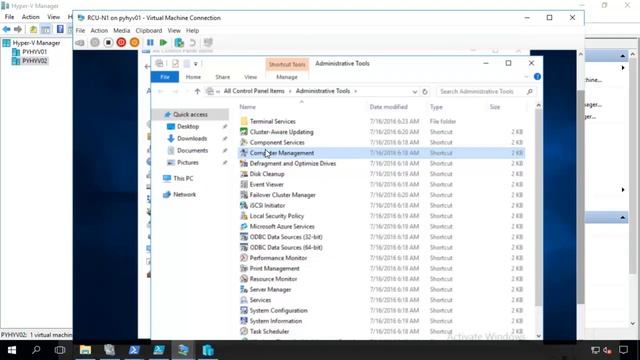Select PYHYV02 server in Hyper-V Manager tree
Viewport: 640px width, 360px height.
click(x=34, y=61)
